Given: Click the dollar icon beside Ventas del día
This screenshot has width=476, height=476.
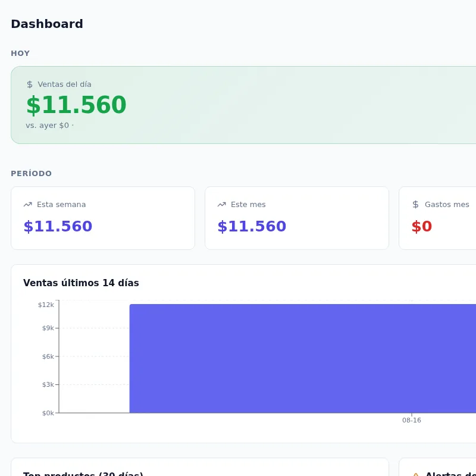Looking at the screenshot, I should coord(29,84).
